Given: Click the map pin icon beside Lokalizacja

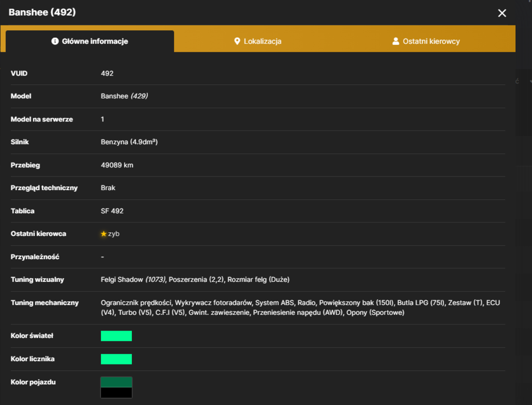Looking at the screenshot, I should coord(237,41).
